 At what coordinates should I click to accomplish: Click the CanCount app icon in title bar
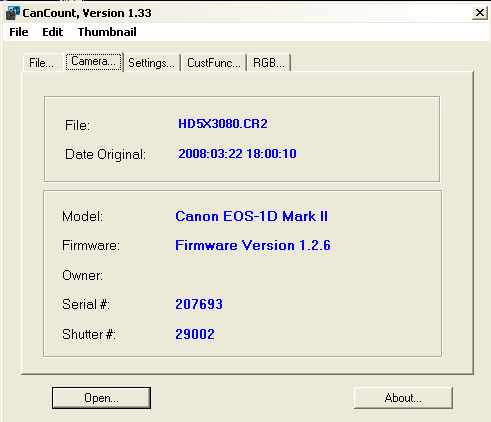(13, 13)
